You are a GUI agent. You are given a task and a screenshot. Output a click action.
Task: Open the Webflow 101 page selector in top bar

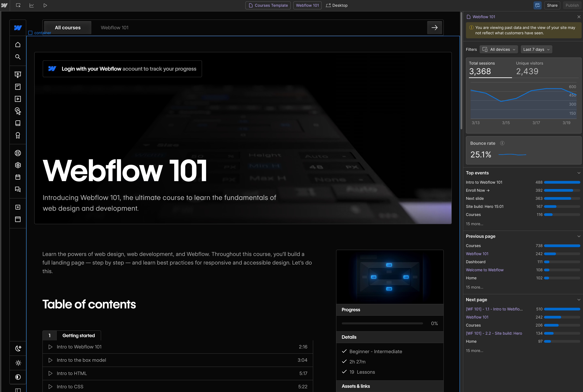coord(307,5)
